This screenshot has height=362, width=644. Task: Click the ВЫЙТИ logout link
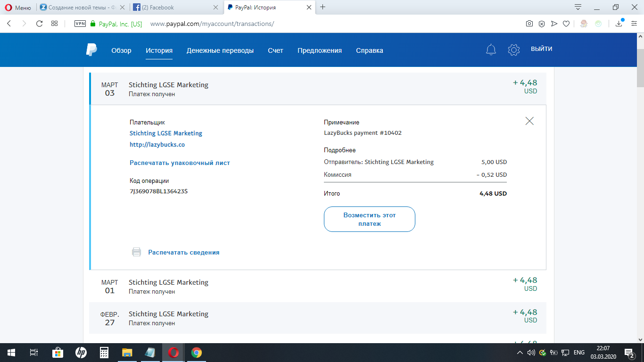pyautogui.click(x=542, y=49)
